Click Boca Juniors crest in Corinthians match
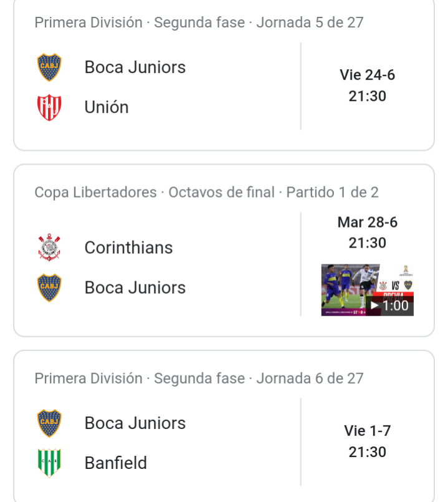This screenshot has height=502, width=448. click(49, 287)
